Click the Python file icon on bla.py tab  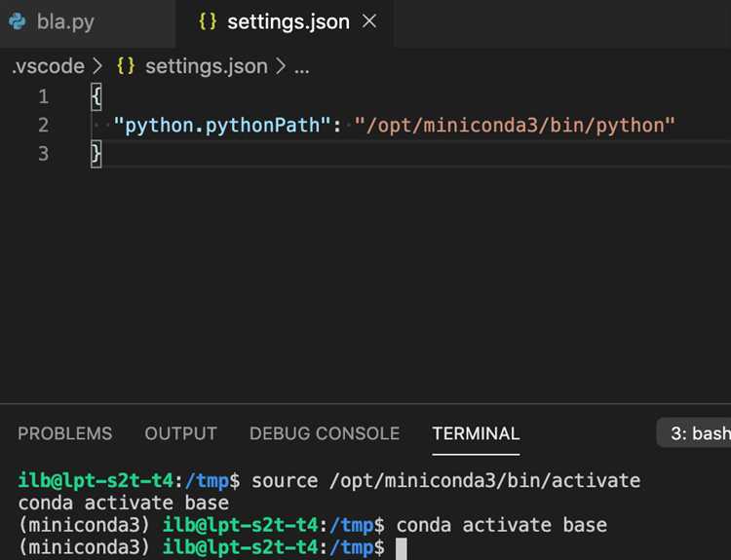click(x=18, y=21)
